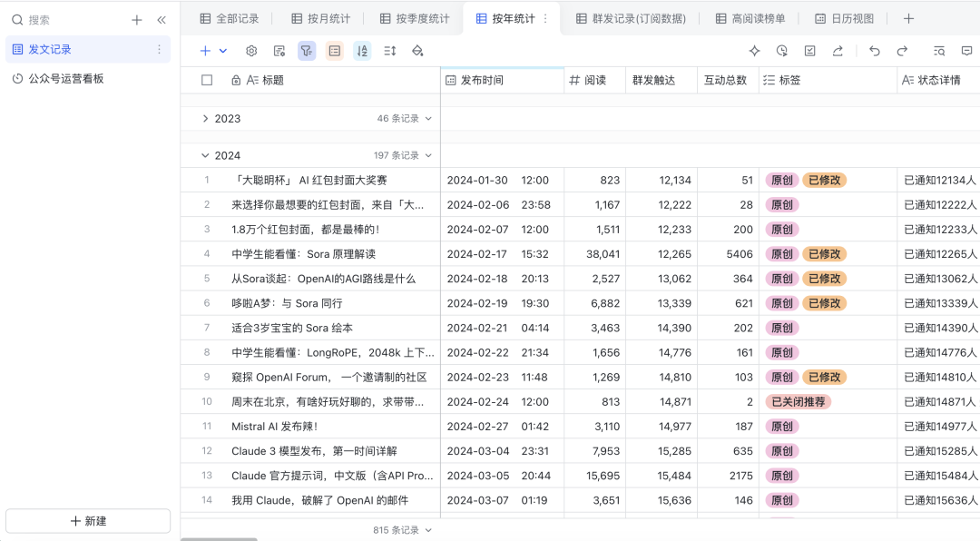
Task: Switch to the 按月统计 tab
Action: pos(321,19)
